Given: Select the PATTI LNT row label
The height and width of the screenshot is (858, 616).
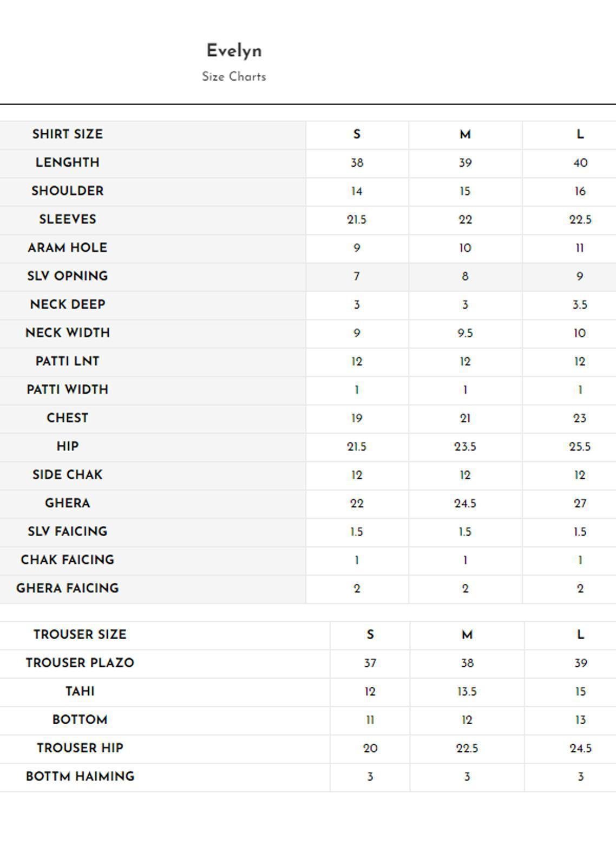Looking at the screenshot, I should 68,361.
